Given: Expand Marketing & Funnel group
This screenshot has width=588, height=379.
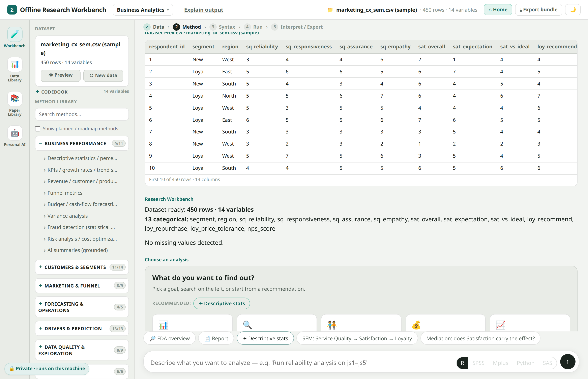Looking at the screenshot, I should pos(82,286).
